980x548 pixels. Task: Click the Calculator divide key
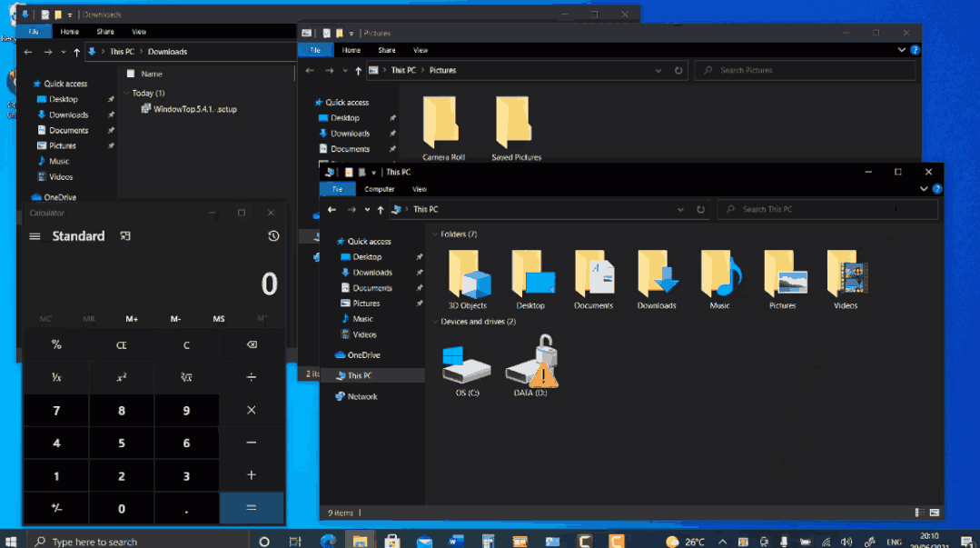click(252, 377)
